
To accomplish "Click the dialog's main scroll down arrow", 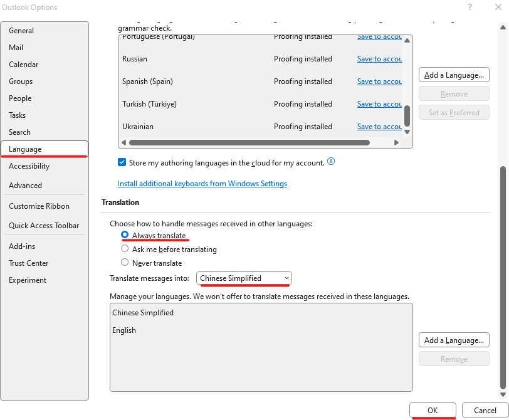I will point(503,395).
